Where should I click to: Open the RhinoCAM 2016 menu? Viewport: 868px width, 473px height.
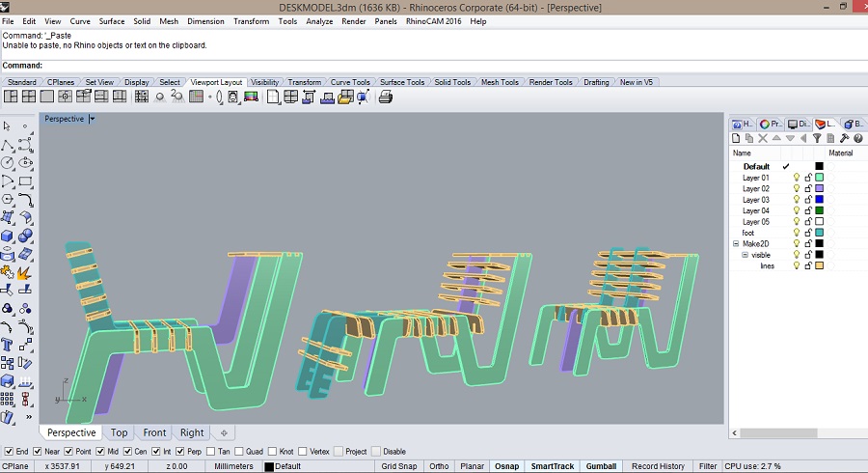tap(433, 21)
